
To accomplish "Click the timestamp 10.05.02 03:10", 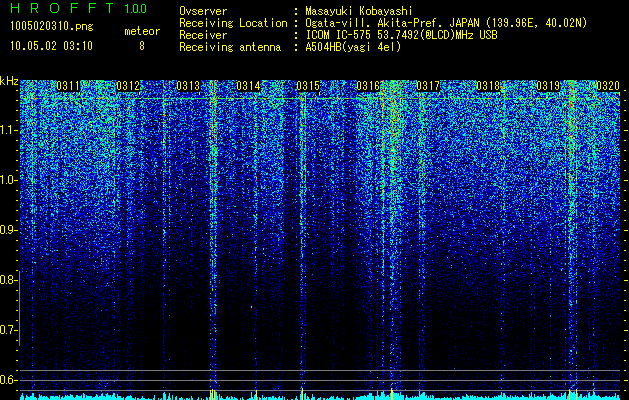I will click(51, 46).
